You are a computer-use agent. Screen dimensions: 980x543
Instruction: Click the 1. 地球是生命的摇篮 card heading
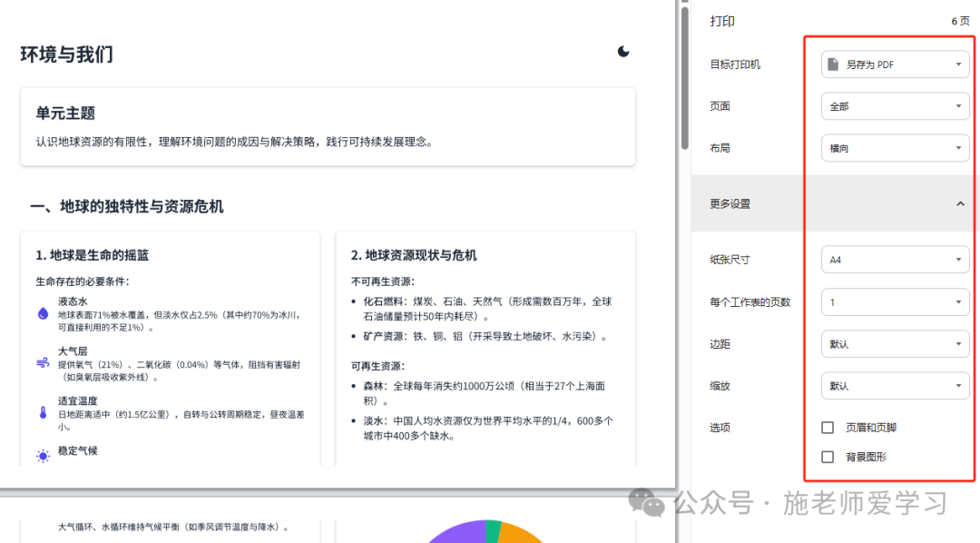93,255
